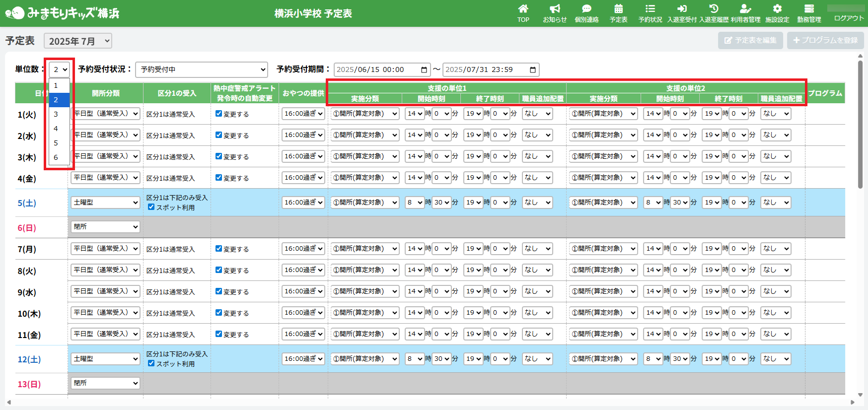
Task: Open 個別連絡 chat bubble icon
Action: click(586, 9)
